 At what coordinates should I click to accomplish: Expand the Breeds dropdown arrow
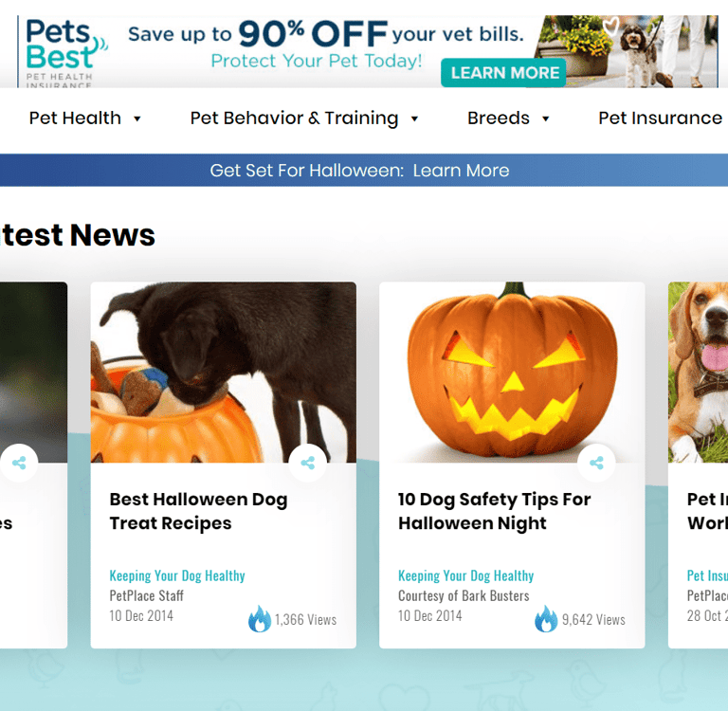click(x=546, y=118)
